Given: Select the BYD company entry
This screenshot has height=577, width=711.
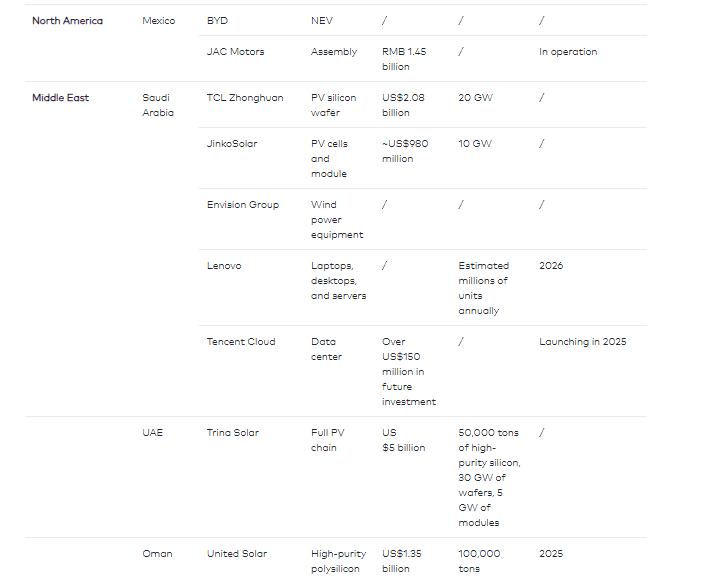Looking at the screenshot, I should [217, 21].
